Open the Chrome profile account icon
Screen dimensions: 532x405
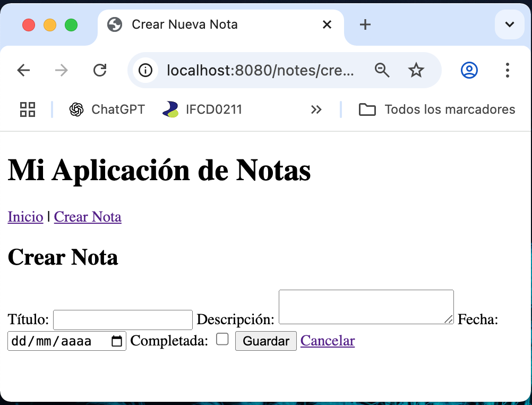click(469, 70)
